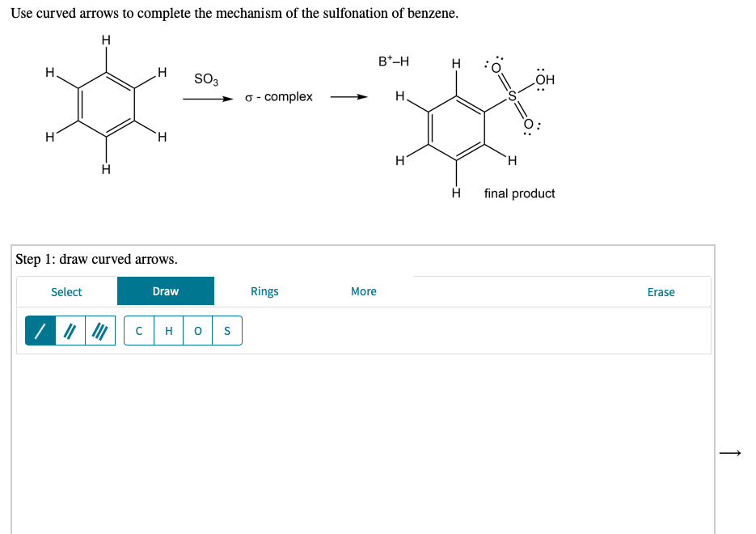Select the double bond tool
This screenshot has height=534, width=756.
[x=70, y=330]
